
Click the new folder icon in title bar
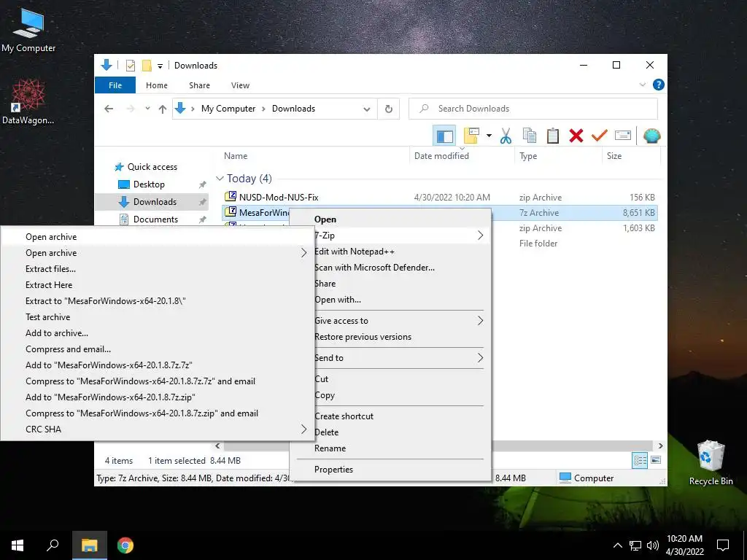[x=147, y=66]
